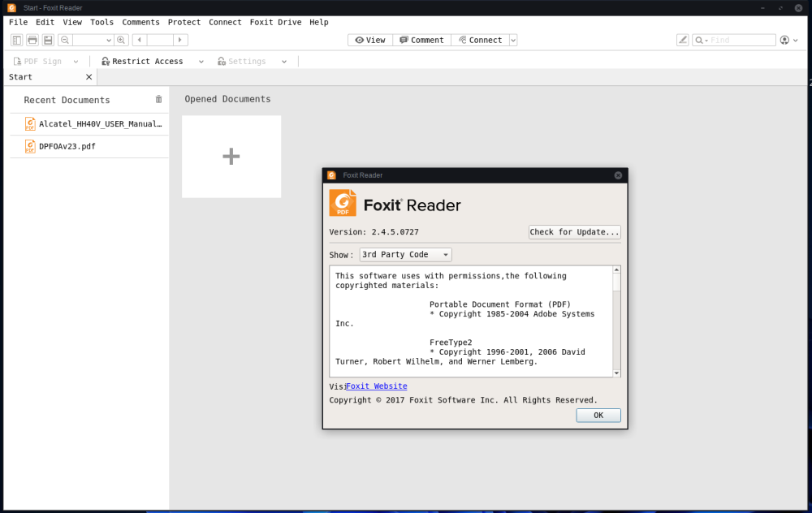
Task: Close the Start tab
Action: coord(89,77)
